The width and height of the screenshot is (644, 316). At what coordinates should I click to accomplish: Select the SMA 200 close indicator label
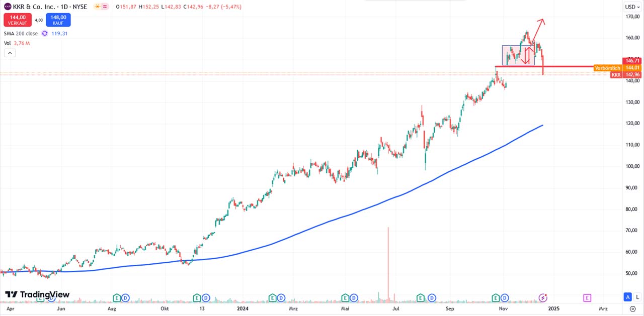coord(21,34)
